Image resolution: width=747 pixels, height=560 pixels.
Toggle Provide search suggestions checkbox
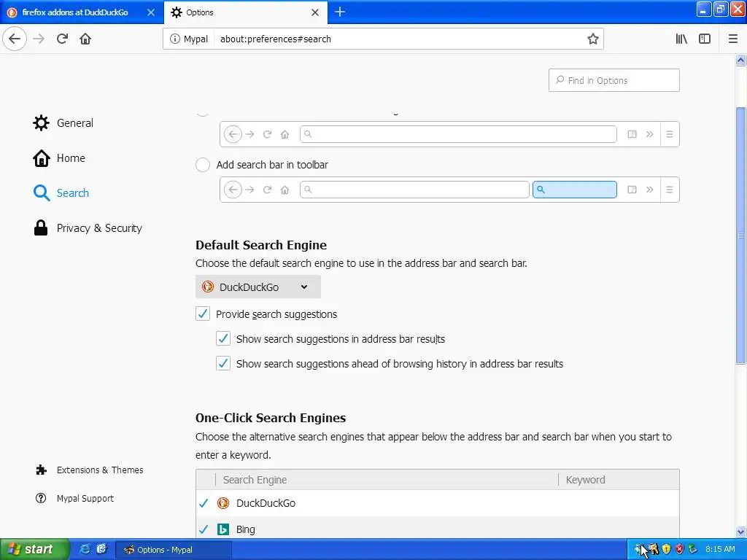click(x=203, y=314)
